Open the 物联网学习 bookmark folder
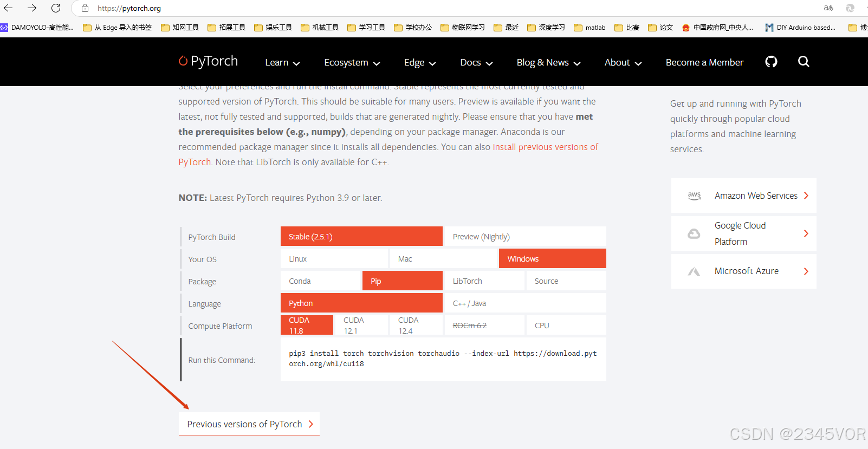The image size is (868, 449). click(x=463, y=27)
